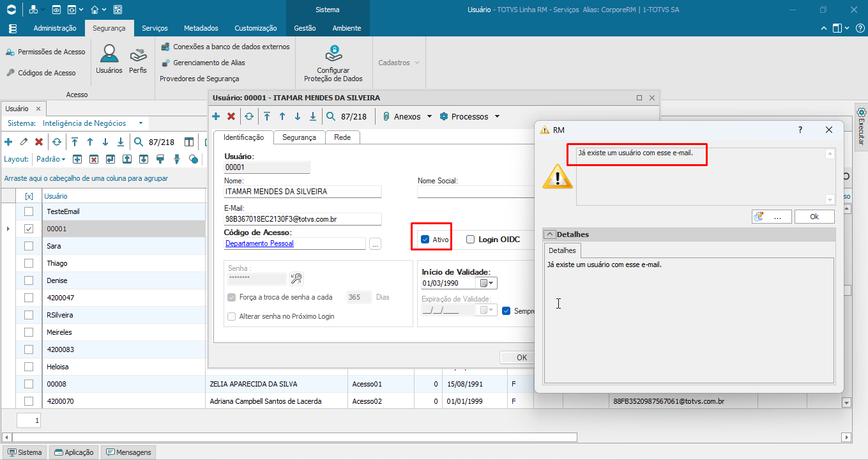The width and height of the screenshot is (868, 460).
Task: Click the Nome input field
Action: [303, 192]
